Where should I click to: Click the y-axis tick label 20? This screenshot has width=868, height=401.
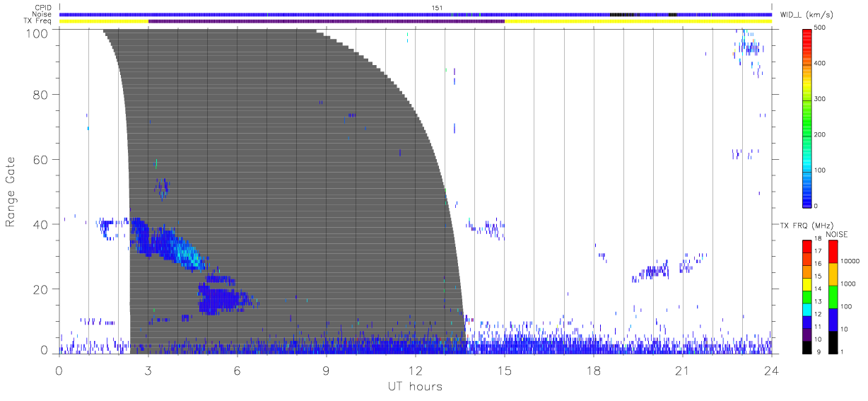41,289
